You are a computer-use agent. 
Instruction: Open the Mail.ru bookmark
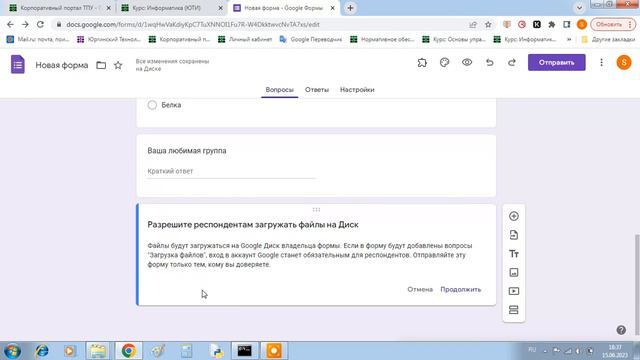click(38, 40)
